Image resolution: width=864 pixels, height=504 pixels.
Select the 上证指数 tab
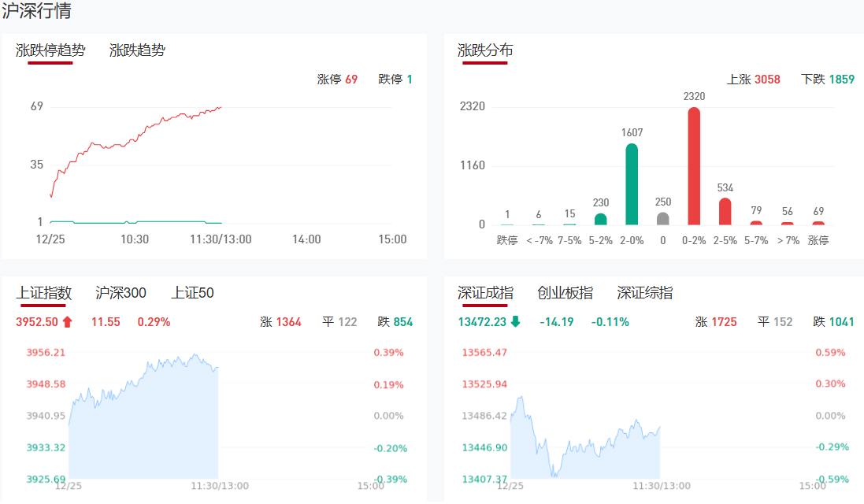point(44,293)
